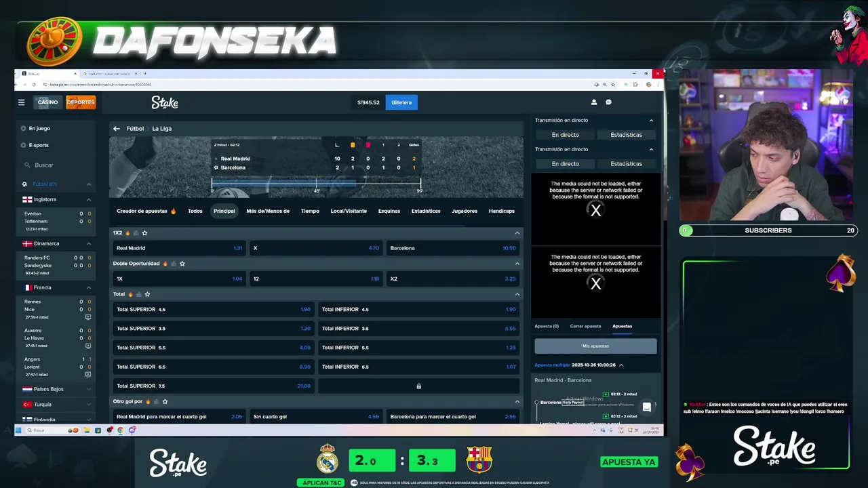The height and width of the screenshot is (488, 868).
Task: Open the hamburger menu next to CASINO
Action: [x=21, y=102]
